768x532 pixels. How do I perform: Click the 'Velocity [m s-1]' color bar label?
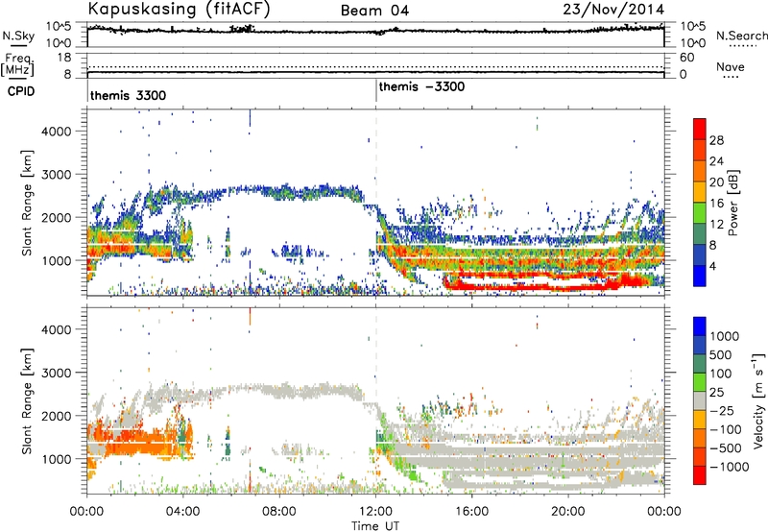(x=758, y=400)
